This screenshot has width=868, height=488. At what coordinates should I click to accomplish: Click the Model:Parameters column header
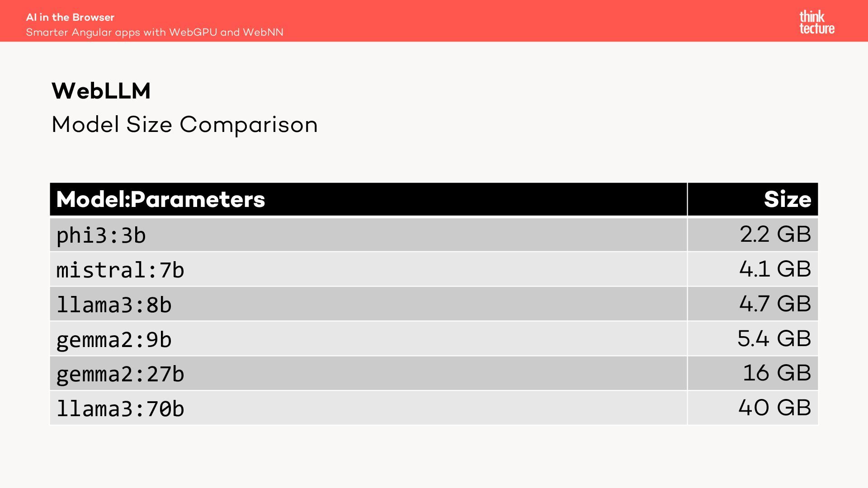(x=160, y=199)
